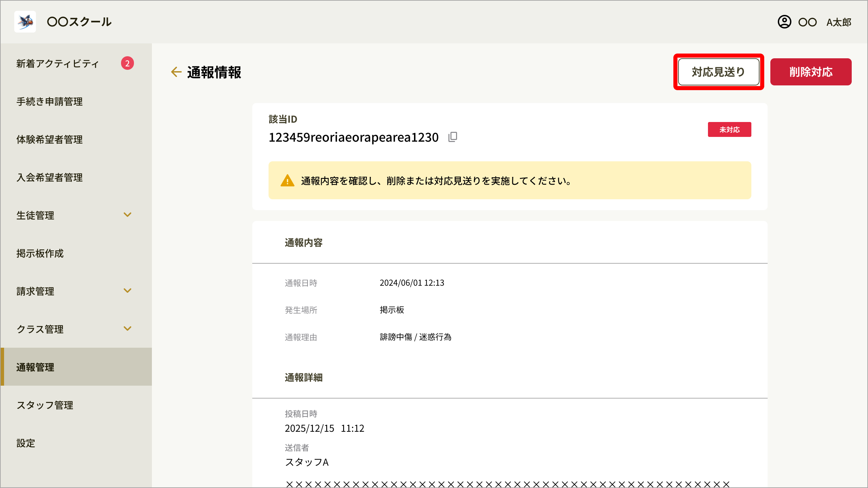Open 設定 in the sidebar
The image size is (868, 488).
click(x=76, y=443)
